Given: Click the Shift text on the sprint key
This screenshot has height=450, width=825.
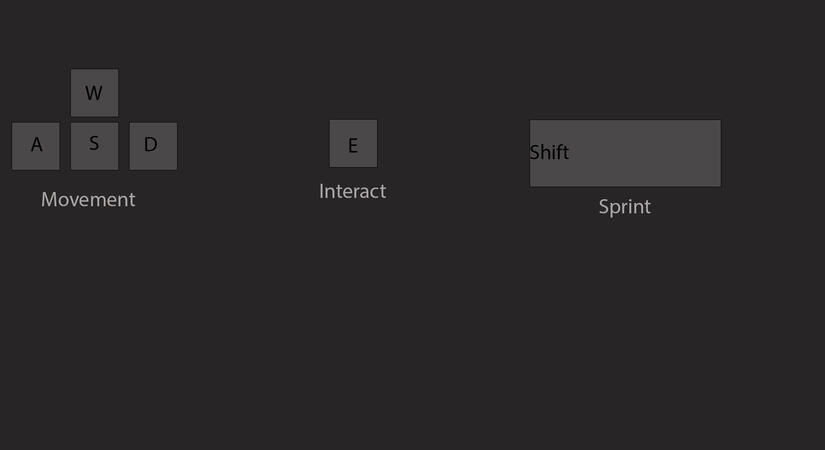Looking at the screenshot, I should pos(549,152).
